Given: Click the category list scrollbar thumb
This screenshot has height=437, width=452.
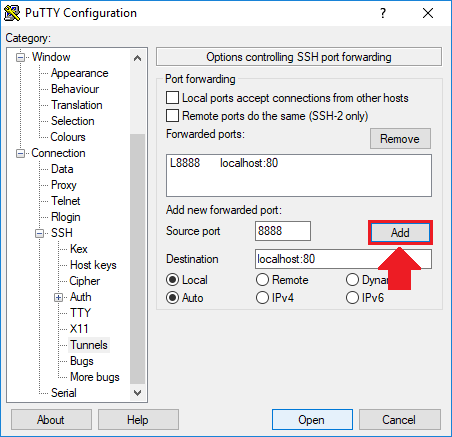Looking at the screenshot, I should (x=137, y=259).
